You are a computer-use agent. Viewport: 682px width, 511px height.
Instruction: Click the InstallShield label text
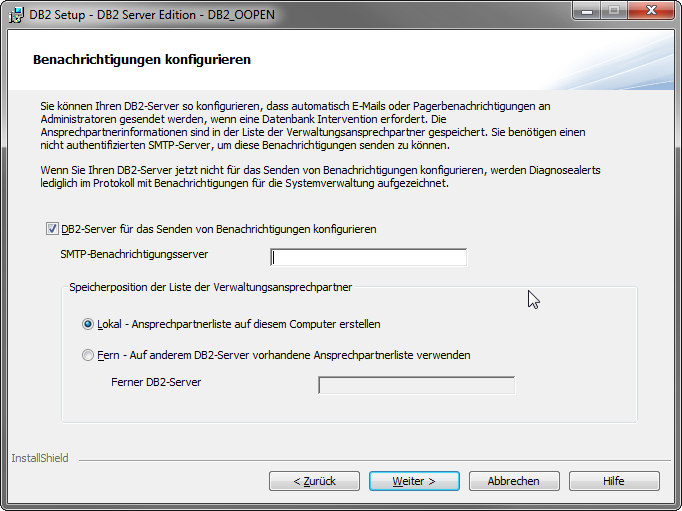tap(40, 458)
